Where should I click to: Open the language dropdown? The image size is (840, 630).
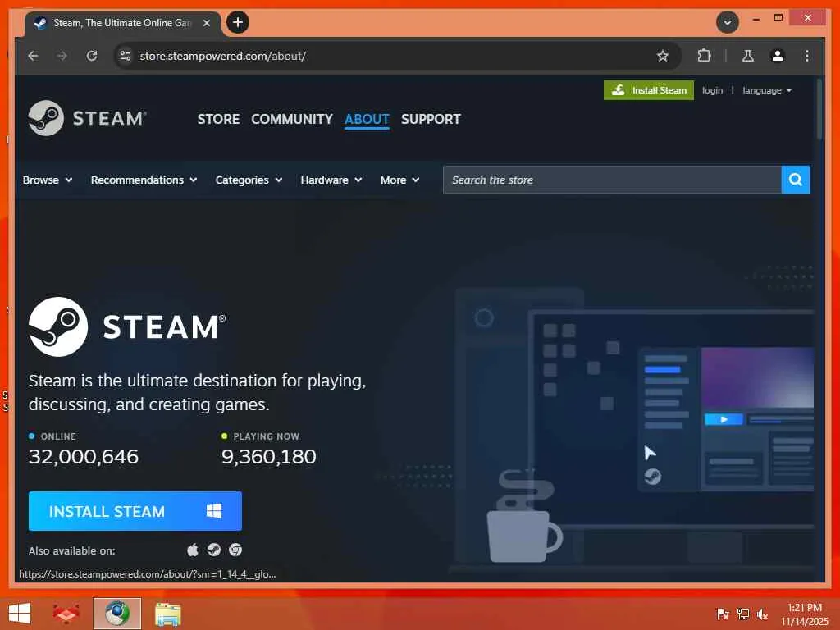767,90
